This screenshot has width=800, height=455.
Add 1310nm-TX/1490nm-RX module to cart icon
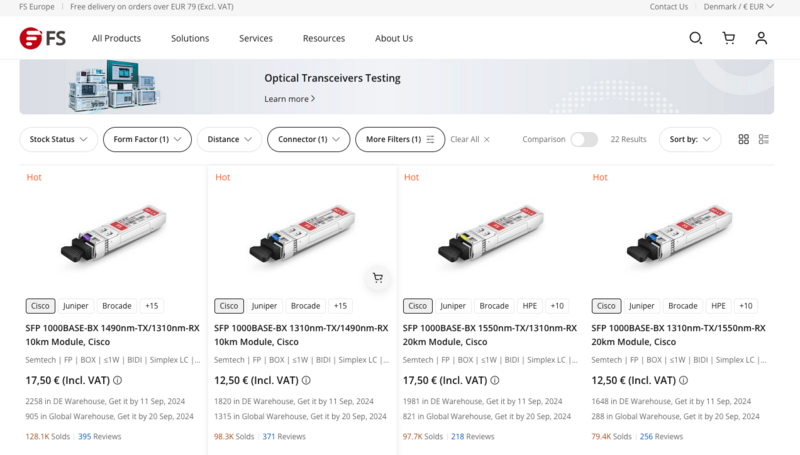tap(378, 278)
